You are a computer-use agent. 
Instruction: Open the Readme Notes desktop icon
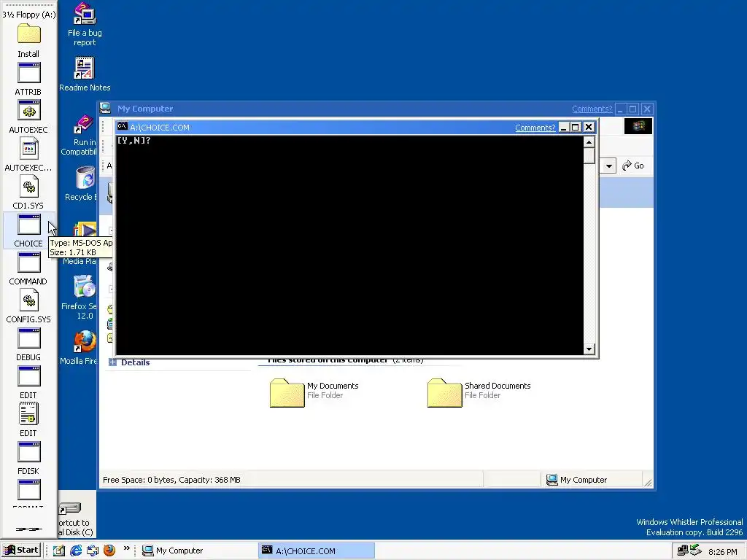click(85, 68)
